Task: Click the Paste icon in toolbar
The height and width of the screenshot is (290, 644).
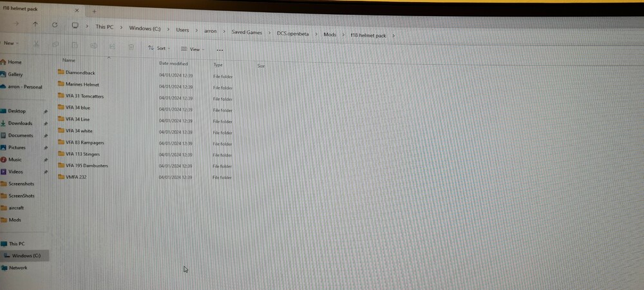Action: (x=74, y=45)
